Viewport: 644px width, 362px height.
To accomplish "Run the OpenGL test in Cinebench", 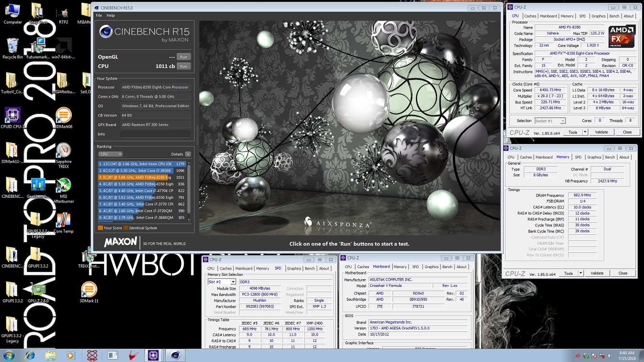I will point(184,57).
